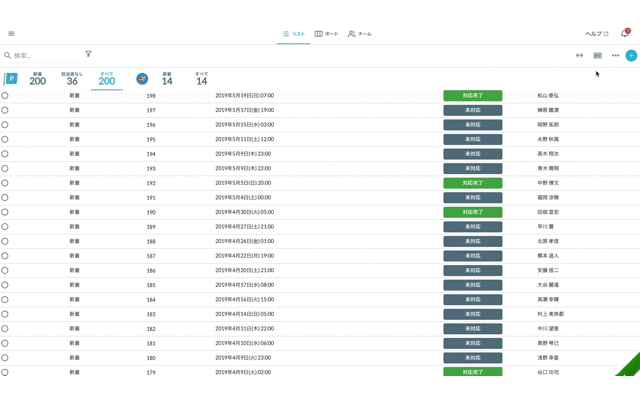
Task: Open the 対応完了 status dropdown in row 190
Action: tap(472, 212)
